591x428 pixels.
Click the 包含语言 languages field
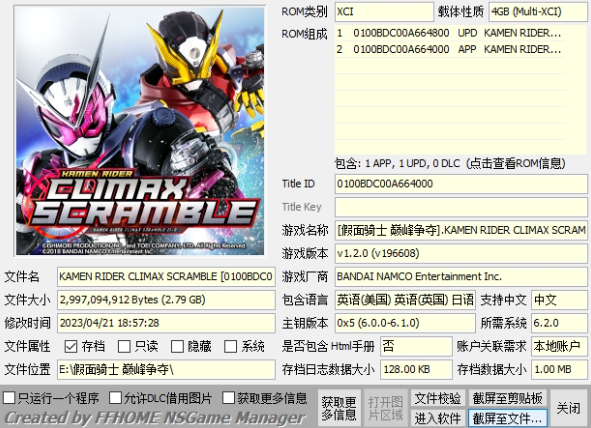(x=405, y=300)
